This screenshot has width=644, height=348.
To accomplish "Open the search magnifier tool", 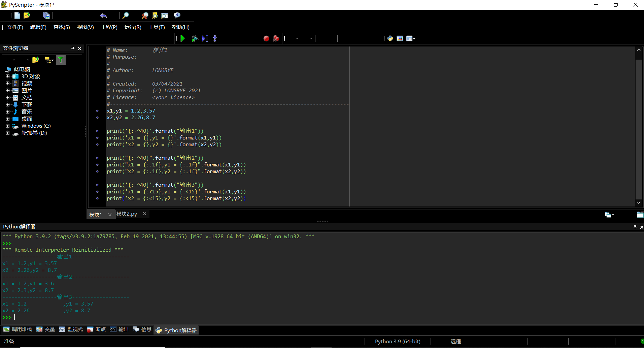I will coord(125,15).
